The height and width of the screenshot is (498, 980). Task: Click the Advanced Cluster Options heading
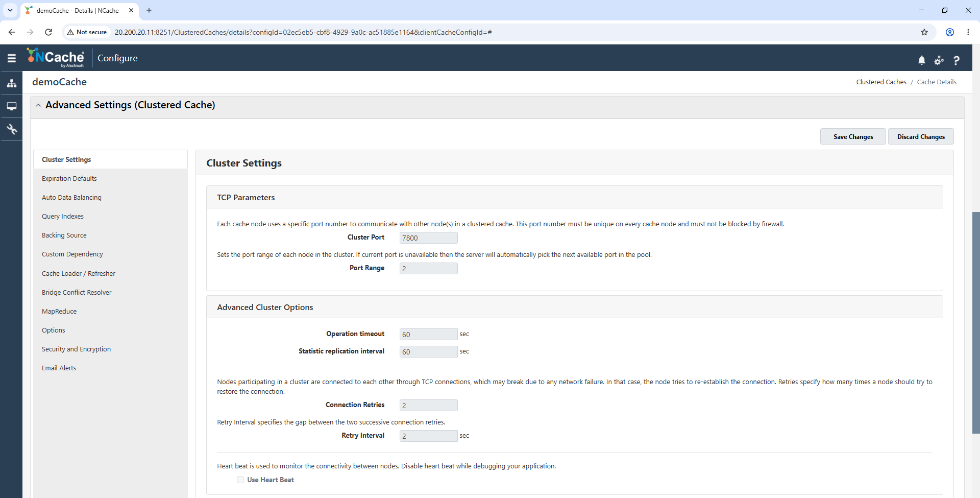tap(265, 307)
